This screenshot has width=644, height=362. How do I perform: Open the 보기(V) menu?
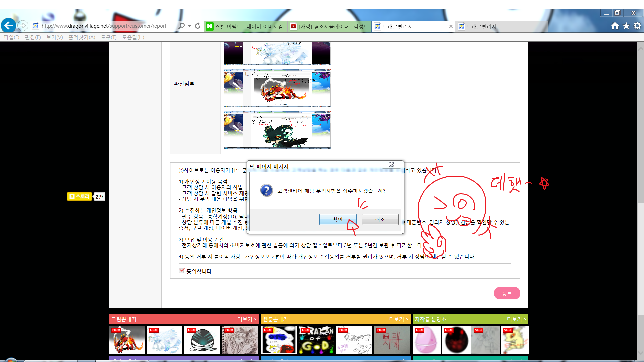click(x=55, y=37)
